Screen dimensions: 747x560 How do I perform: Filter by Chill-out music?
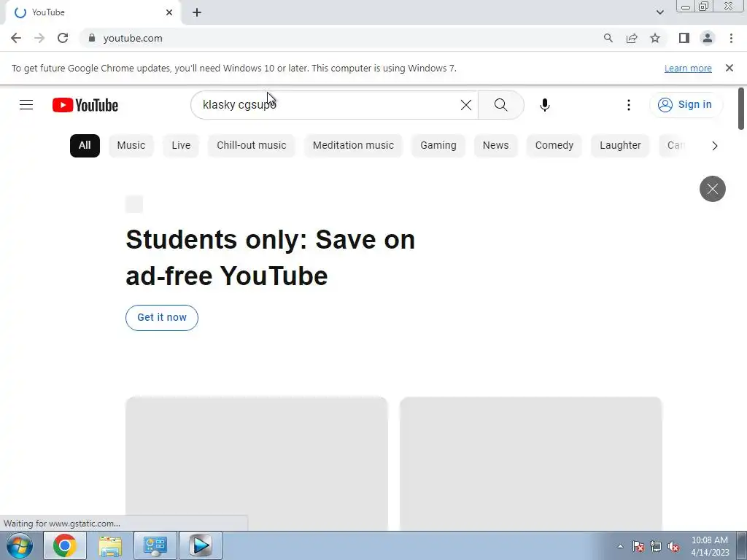(x=252, y=146)
